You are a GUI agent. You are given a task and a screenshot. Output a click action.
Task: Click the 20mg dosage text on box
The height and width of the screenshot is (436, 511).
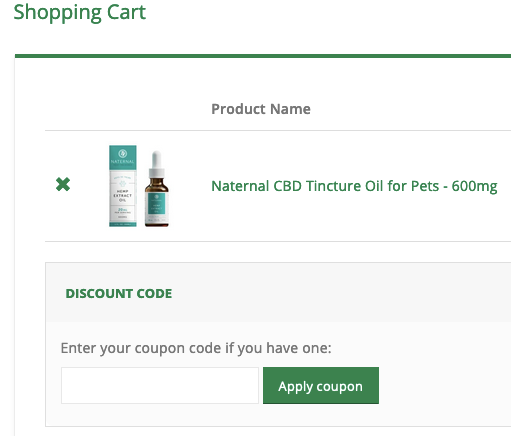pos(123,210)
